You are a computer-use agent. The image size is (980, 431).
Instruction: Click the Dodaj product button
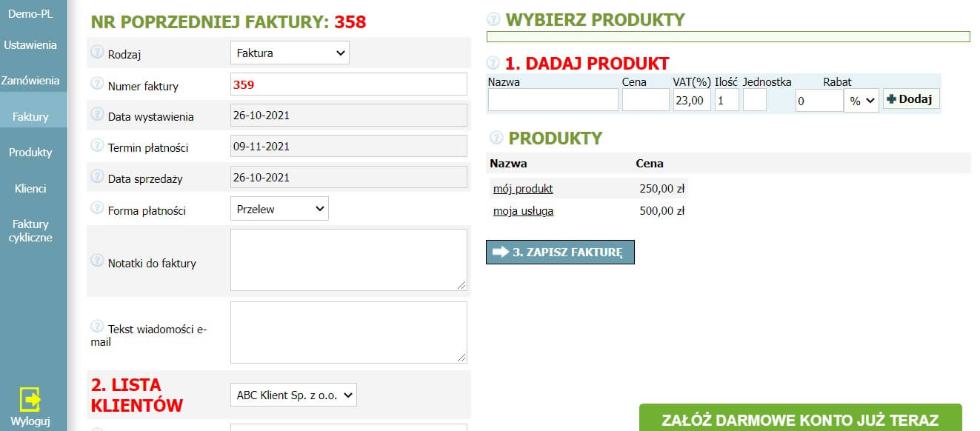click(911, 99)
